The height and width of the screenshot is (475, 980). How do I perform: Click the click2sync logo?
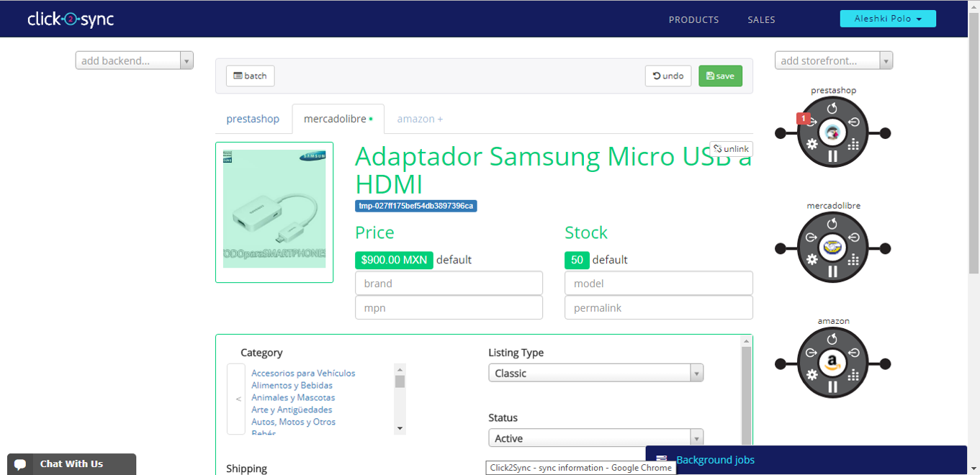[x=71, y=19]
